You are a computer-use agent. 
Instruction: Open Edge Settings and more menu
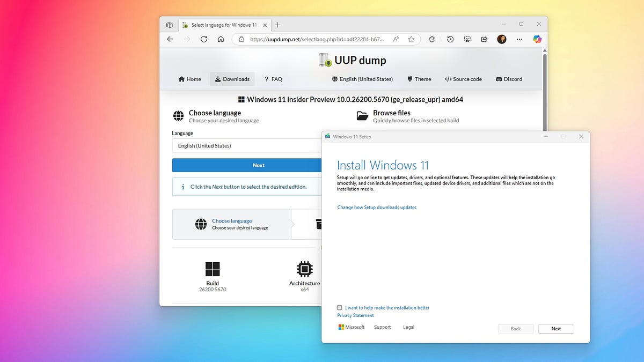pyautogui.click(x=519, y=39)
